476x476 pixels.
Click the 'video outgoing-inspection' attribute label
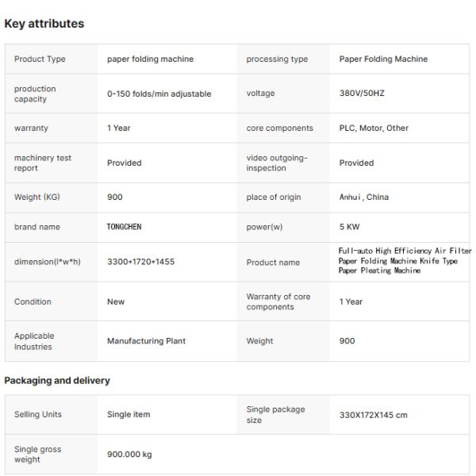point(276,163)
